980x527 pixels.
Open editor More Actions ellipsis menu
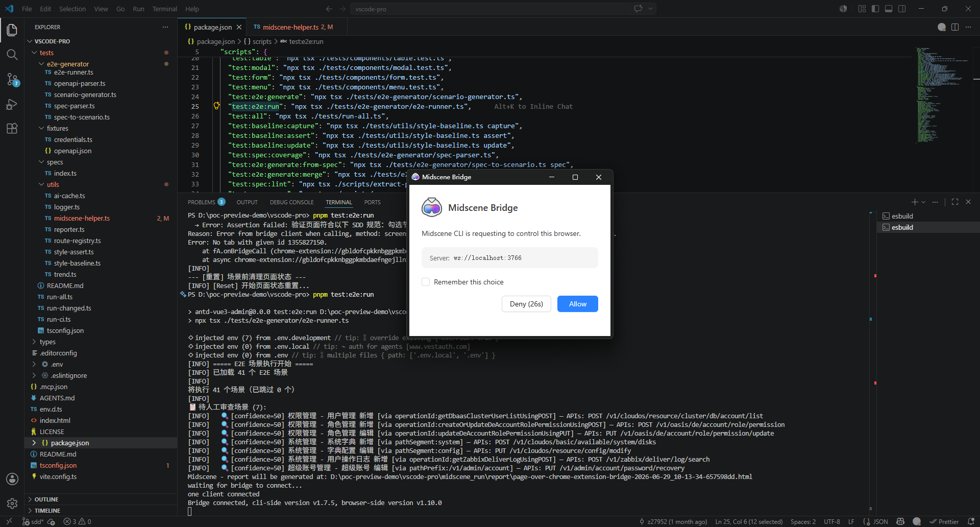click(x=968, y=27)
